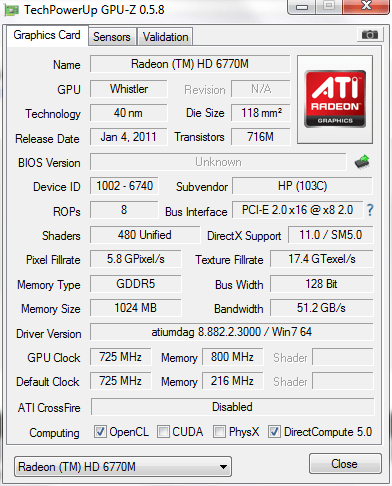
Task: Click the GPU-Z title bar icon
Action: [11, 10]
